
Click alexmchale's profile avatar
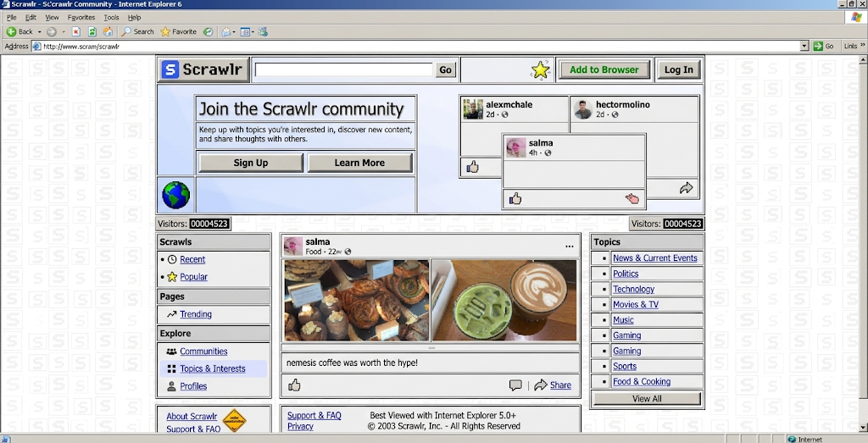pos(473,109)
